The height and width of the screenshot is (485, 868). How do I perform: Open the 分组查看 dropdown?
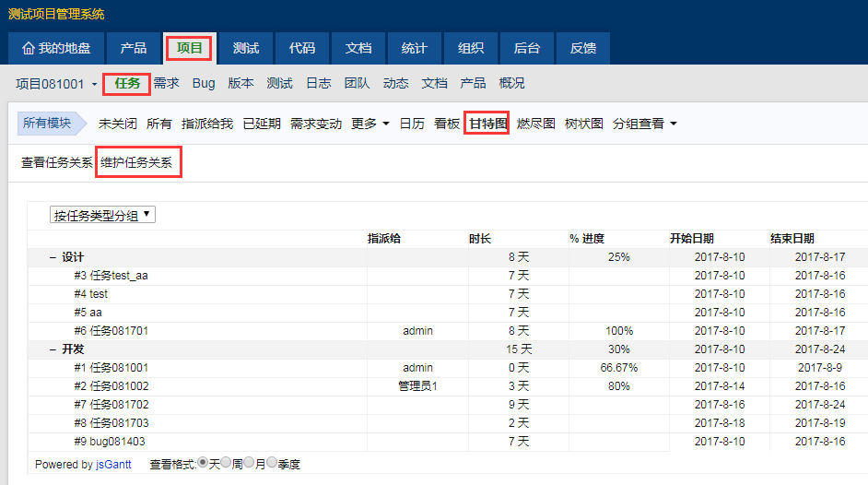tap(644, 124)
